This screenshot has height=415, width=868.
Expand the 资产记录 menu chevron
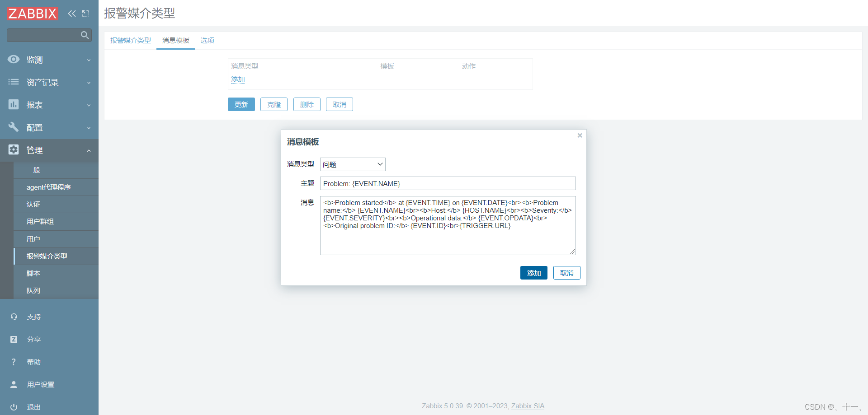point(89,83)
